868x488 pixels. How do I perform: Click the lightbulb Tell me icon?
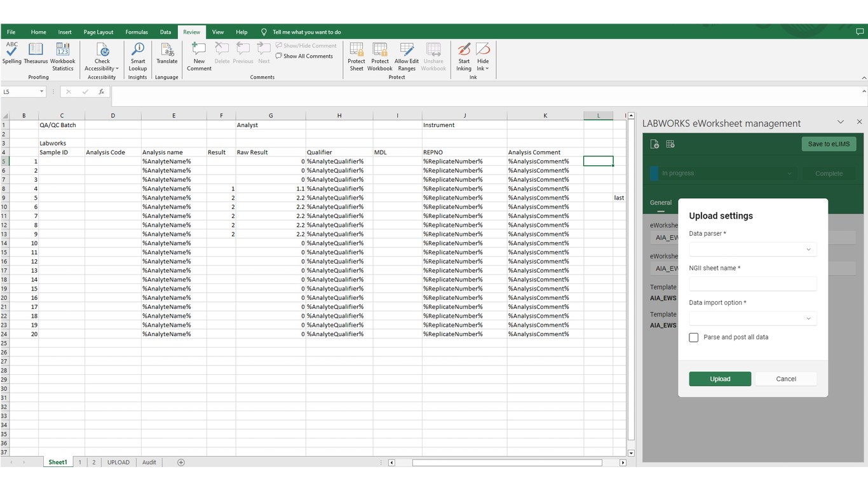pos(264,32)
